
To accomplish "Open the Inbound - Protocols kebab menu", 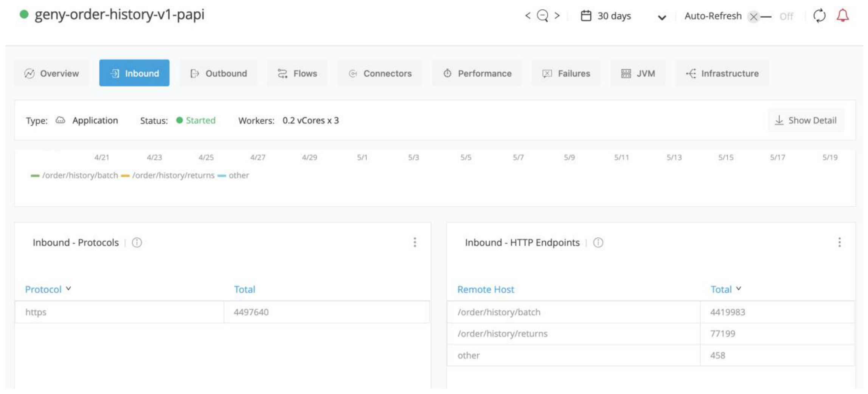I will point(415,242).
